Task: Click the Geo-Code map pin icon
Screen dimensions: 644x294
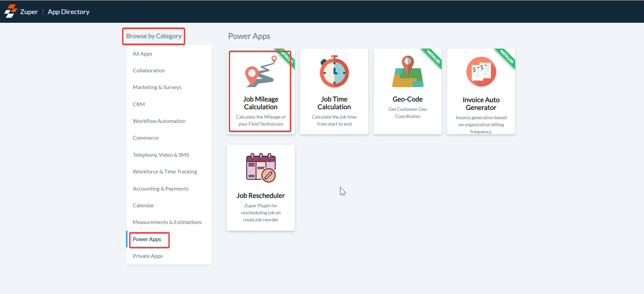Action: [x=408, y=71]
